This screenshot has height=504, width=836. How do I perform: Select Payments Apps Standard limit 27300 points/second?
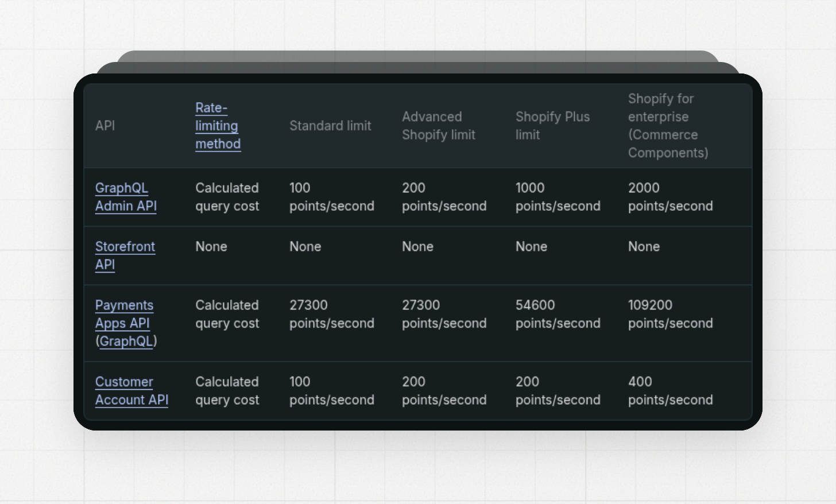coord(332,314)
